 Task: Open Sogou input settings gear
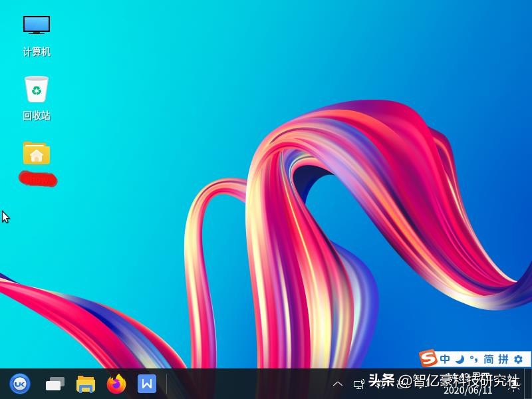coord(518,359)
